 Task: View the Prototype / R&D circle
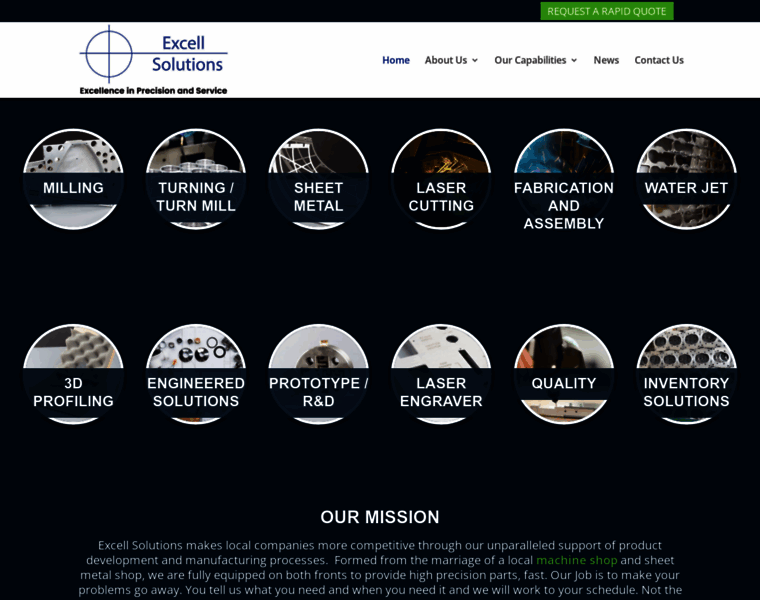click(318, 374)
